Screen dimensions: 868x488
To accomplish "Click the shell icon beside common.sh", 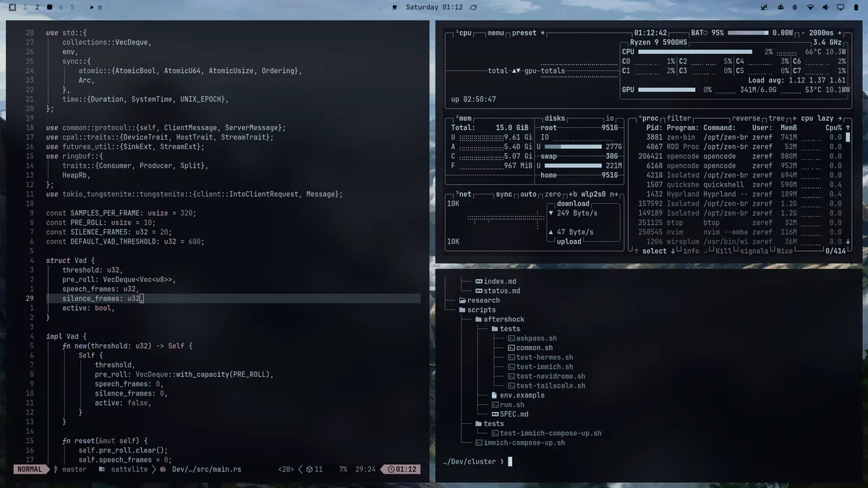I will pyautogui.click(x=511, y=348).
